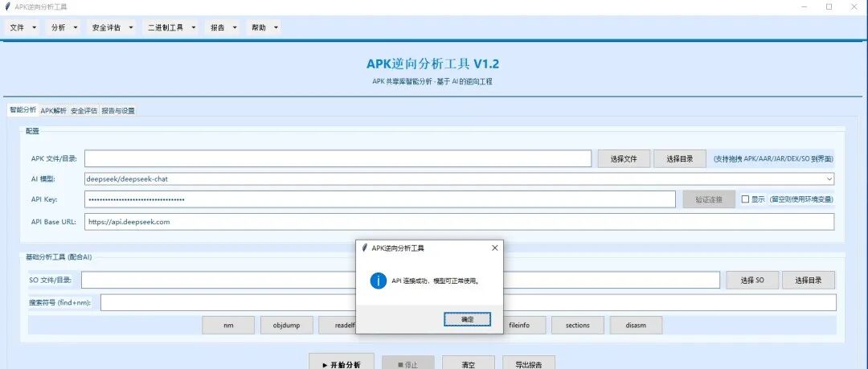The width and height of the screenshot is (868, 369).
Task: Click the 'APK逆向分析工具 V1.2' heading
Action: [x=432, y=64]
